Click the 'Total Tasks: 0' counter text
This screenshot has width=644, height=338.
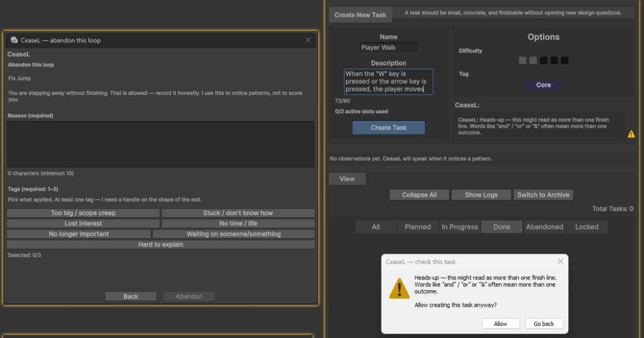[613, 209]
